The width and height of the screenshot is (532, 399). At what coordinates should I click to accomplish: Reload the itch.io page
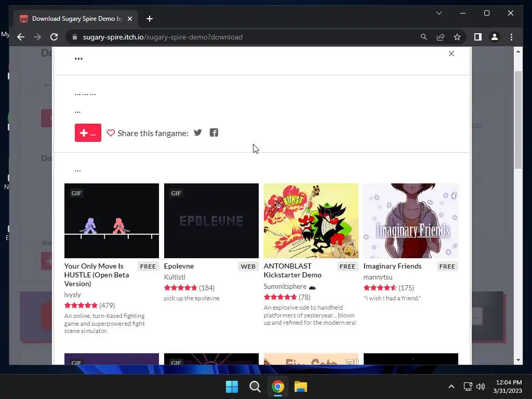click(x=54, y=37)
